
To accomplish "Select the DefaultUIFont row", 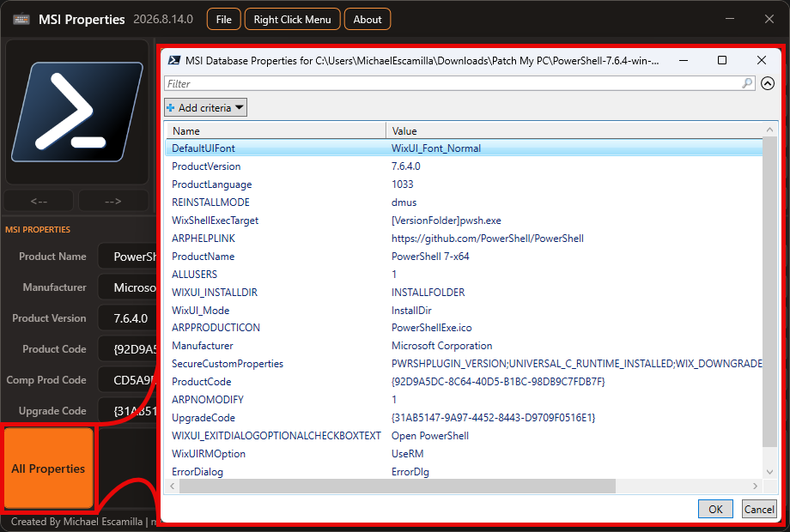I will 464,148.
